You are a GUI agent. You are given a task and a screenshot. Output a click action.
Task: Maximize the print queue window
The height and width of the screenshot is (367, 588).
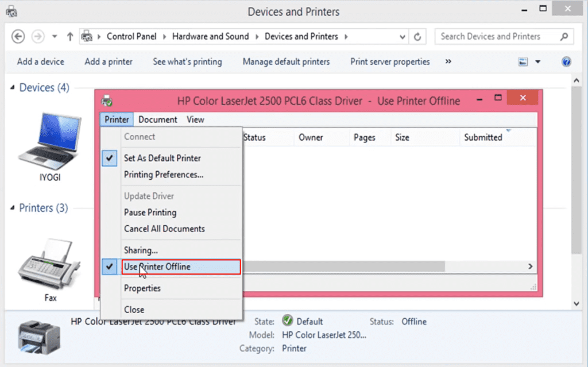498,98
